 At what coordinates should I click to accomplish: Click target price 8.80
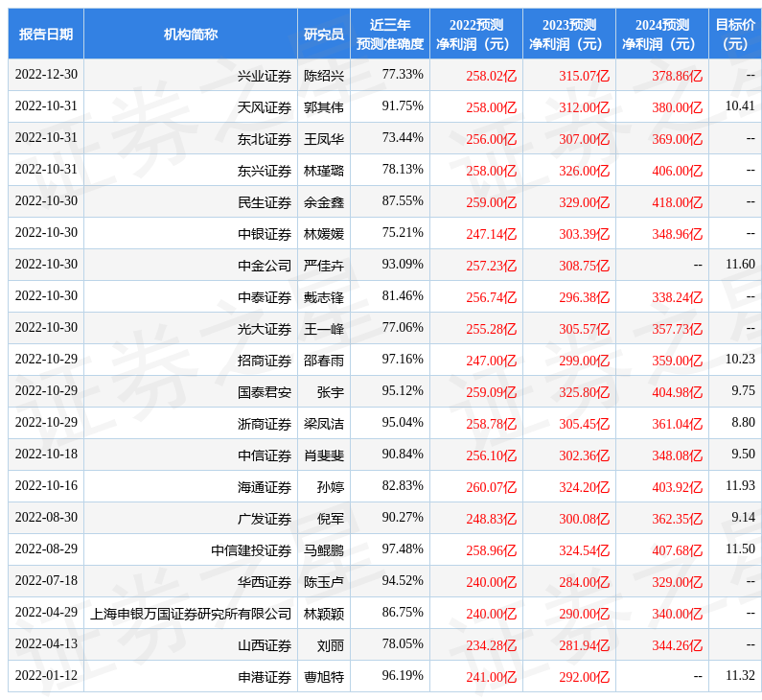743,422
